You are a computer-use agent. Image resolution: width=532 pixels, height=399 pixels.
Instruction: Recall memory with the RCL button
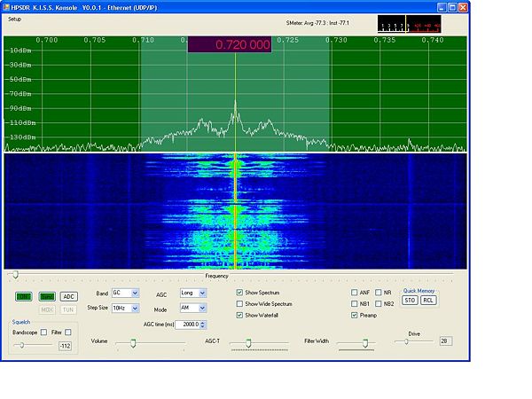428,301
